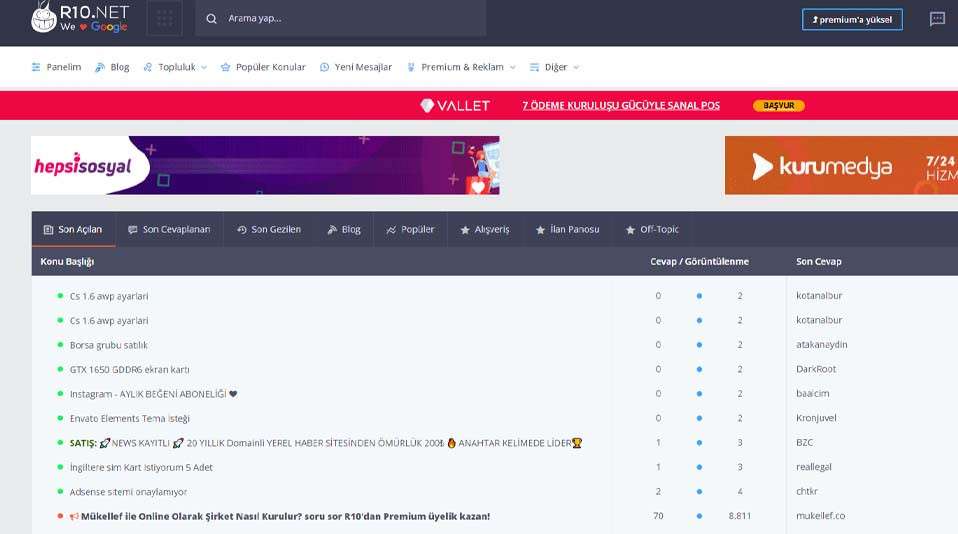958x534 pixels.
Task: Click the Popüler Konular star icon
Action: pos(226,67)
